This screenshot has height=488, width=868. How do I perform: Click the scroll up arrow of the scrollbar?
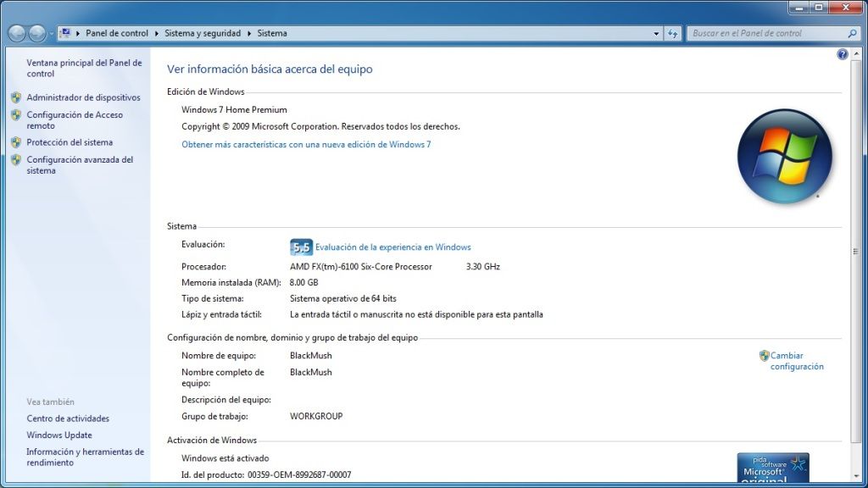(x=856, y=53)
